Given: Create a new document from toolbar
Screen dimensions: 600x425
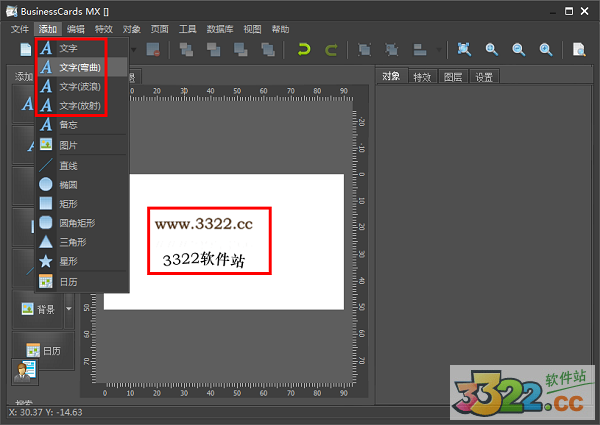Looking at the screenshot, I should click(x=26, y=50).
